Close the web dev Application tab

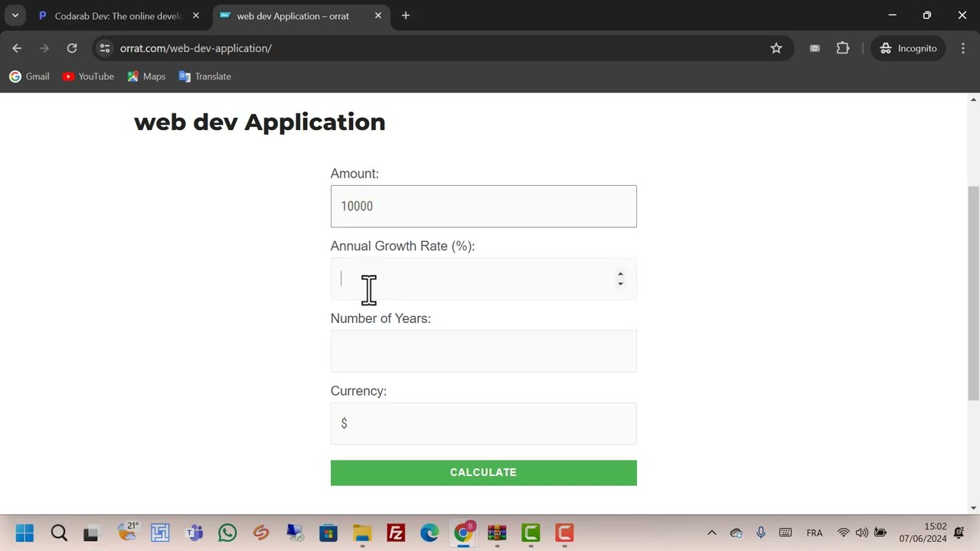377,15
